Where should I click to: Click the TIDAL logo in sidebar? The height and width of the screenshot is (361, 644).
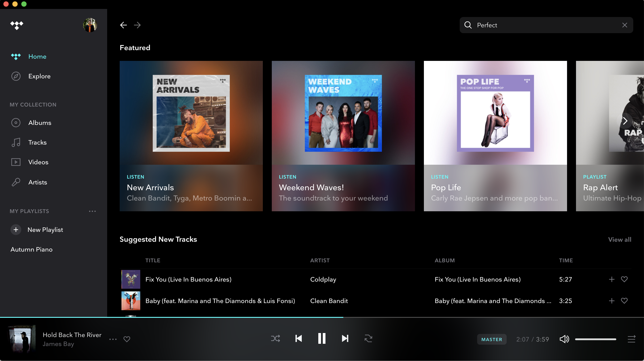[17, 25]
